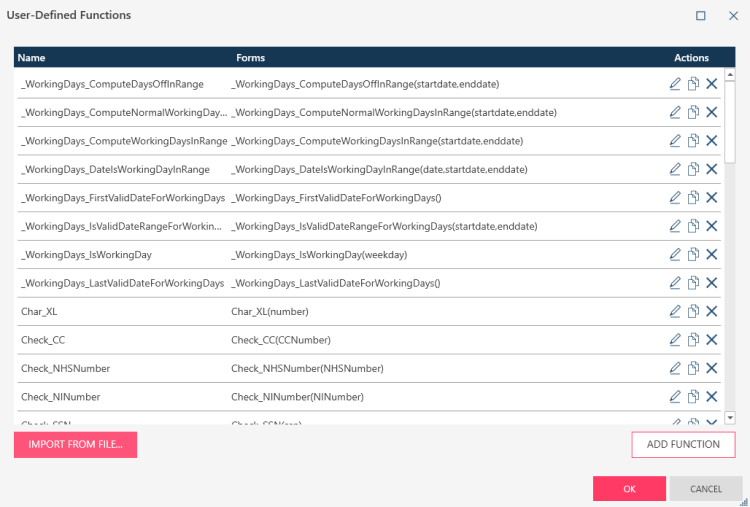The image size is (750, 507).
Task: Confirm with the OK button
Action: pyautogui.click(x=629, y=489)
